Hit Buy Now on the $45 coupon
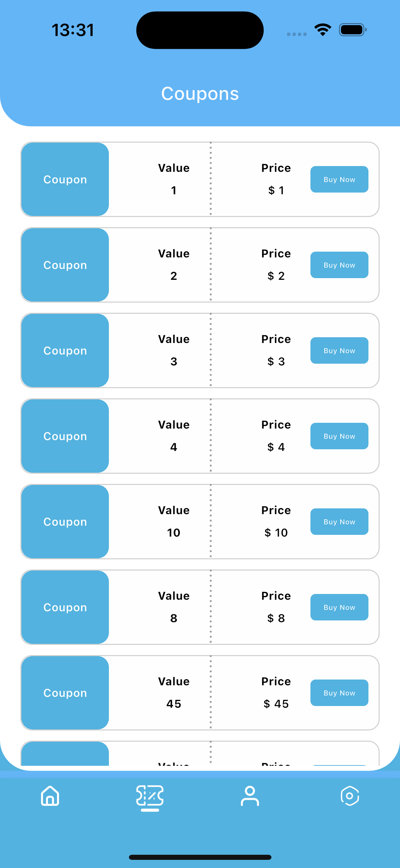Image resolution: width=400 pixels, height=868 pixels. coord(339,693)
